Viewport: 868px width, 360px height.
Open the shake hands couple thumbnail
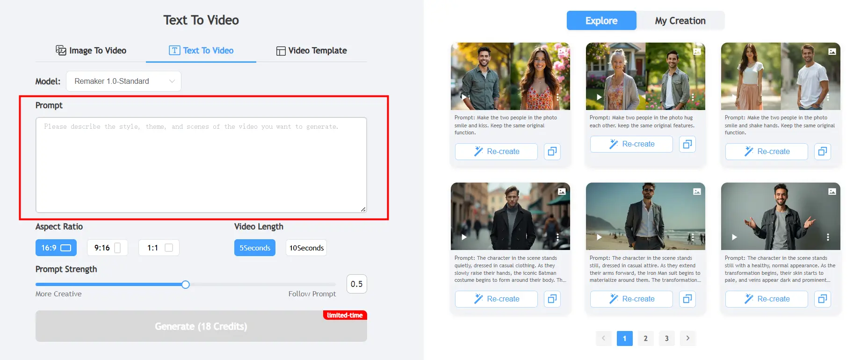pyautogui.click(x=781, y=76)
